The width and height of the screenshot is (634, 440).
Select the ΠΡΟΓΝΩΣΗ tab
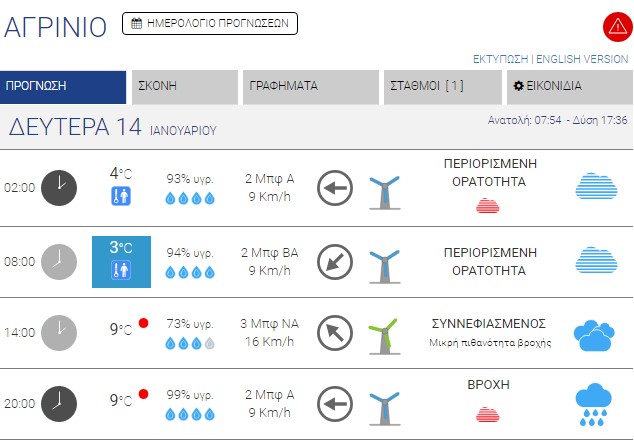(x=63, y=87)
